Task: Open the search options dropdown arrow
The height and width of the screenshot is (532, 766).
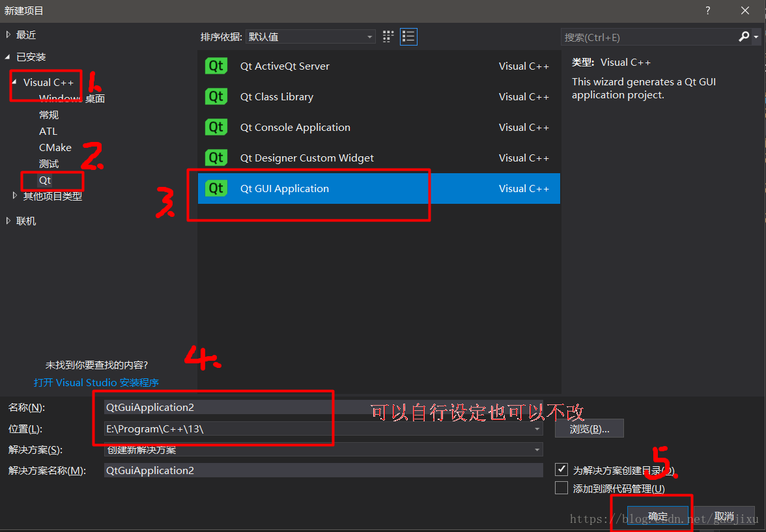Action: [756, 36]
